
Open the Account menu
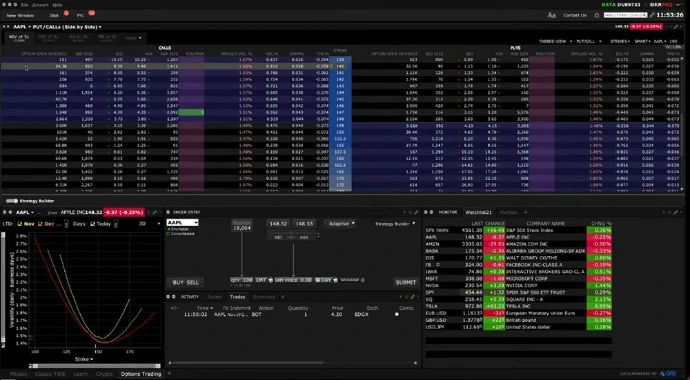40,5
